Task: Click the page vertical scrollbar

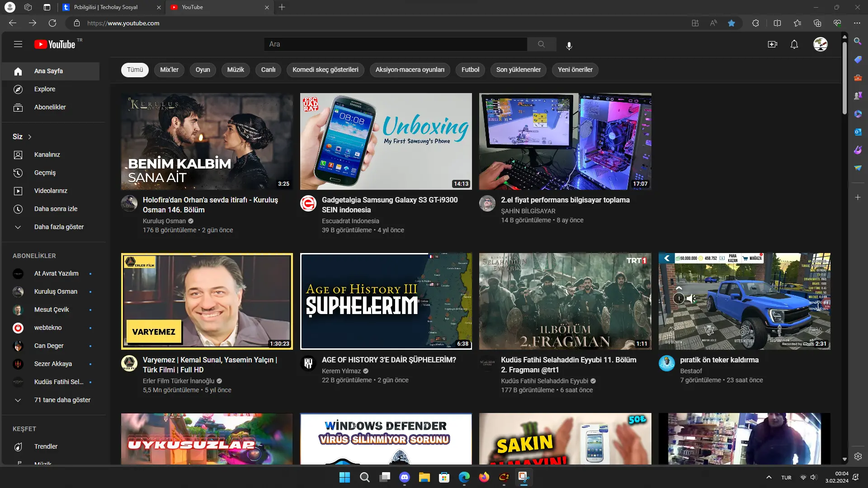Action: click(844, 78)
